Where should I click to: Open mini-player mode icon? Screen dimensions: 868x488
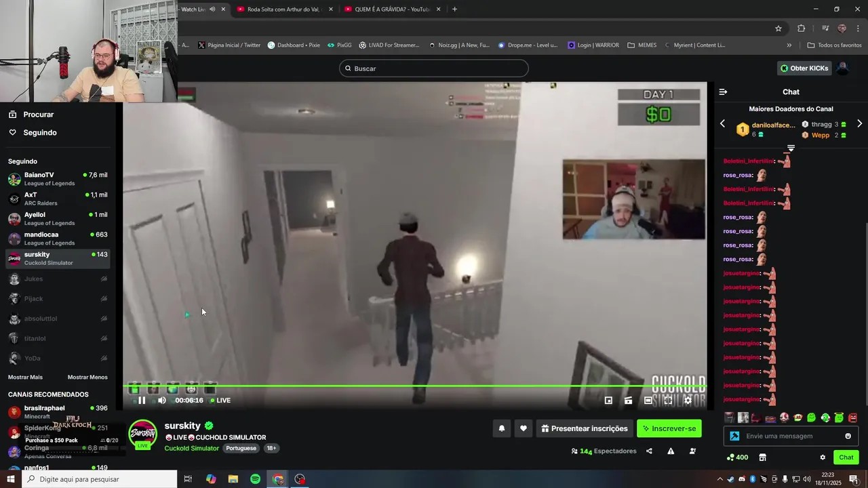(608, 401)
